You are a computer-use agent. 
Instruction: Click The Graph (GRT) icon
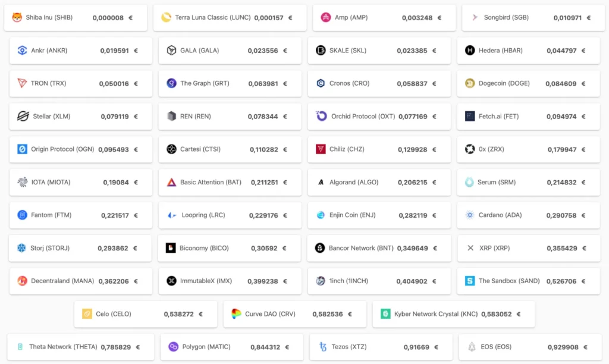pyautogui.click(x=171, y=83)
